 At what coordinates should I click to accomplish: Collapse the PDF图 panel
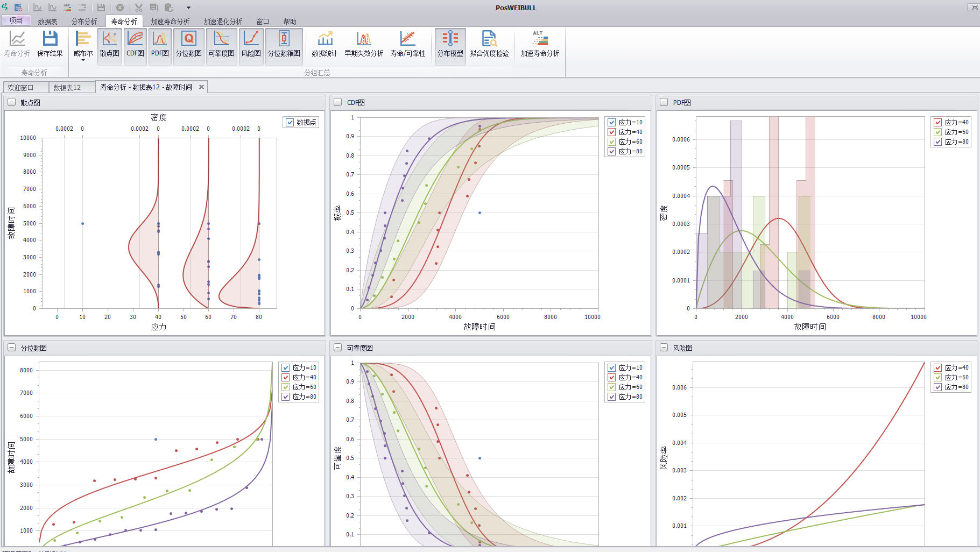coord(664,102)
